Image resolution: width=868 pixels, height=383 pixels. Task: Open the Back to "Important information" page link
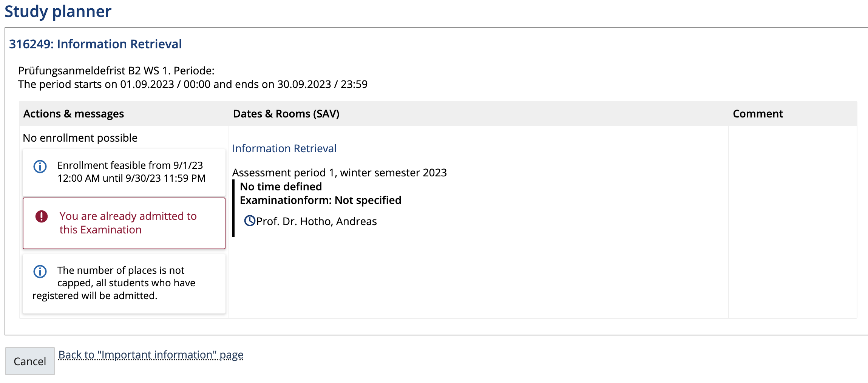(x=151, y=355)
